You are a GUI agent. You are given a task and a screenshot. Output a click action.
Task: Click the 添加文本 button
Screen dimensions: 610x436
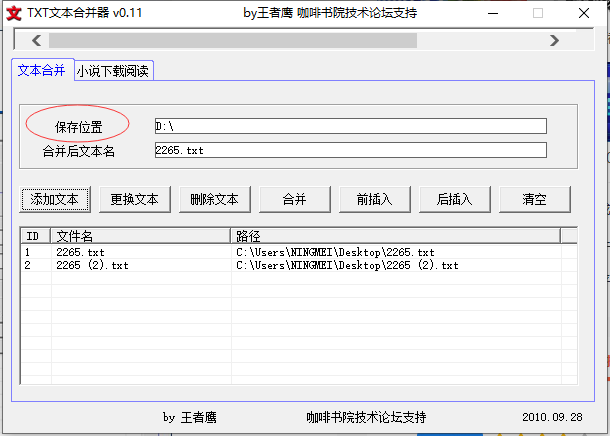[x=55, y=200]
